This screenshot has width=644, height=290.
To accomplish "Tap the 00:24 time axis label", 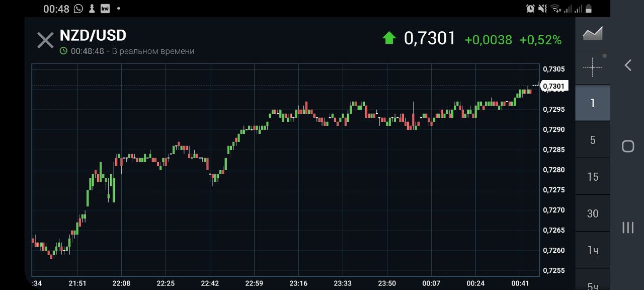I will (475, 283).
